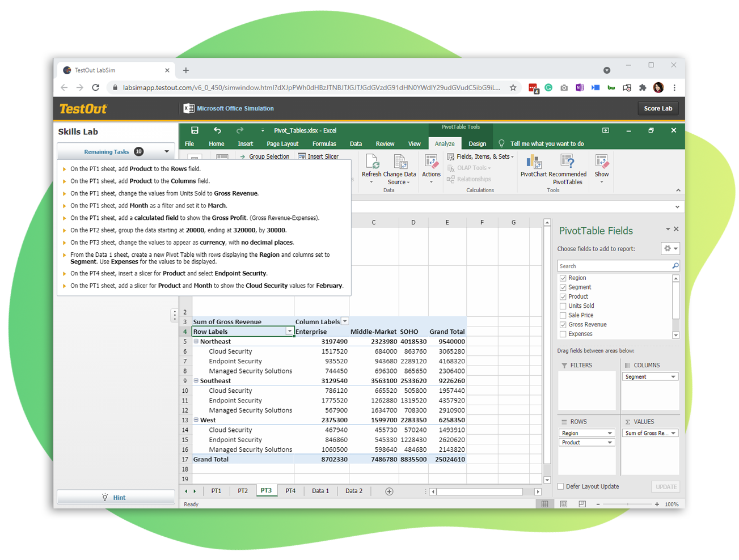Viewport: 739px width, 560px height.
Task: Click the Excel Save icon
Action: click(x=195, y=130)
